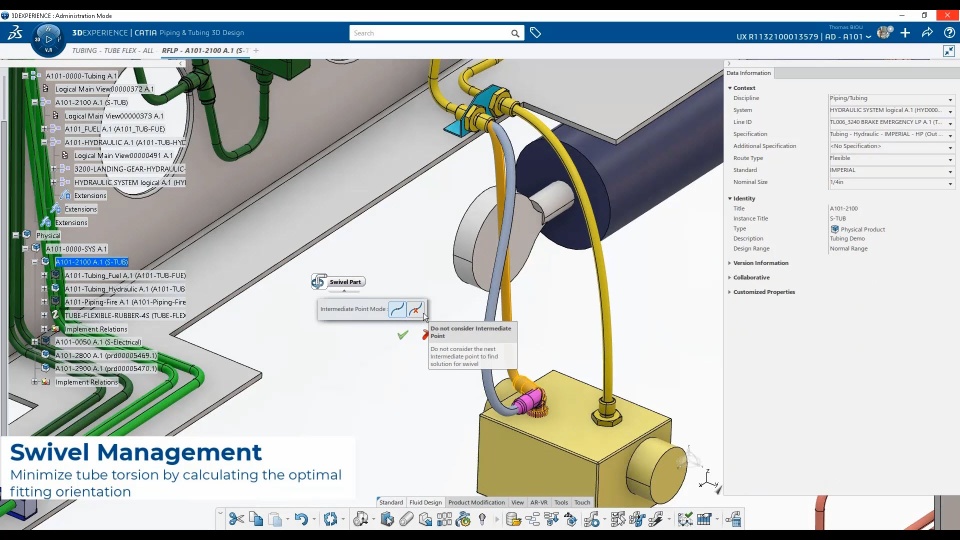Click the calculator icon at the toolbar's end
The image size is (960, 540).
point(733,519)
